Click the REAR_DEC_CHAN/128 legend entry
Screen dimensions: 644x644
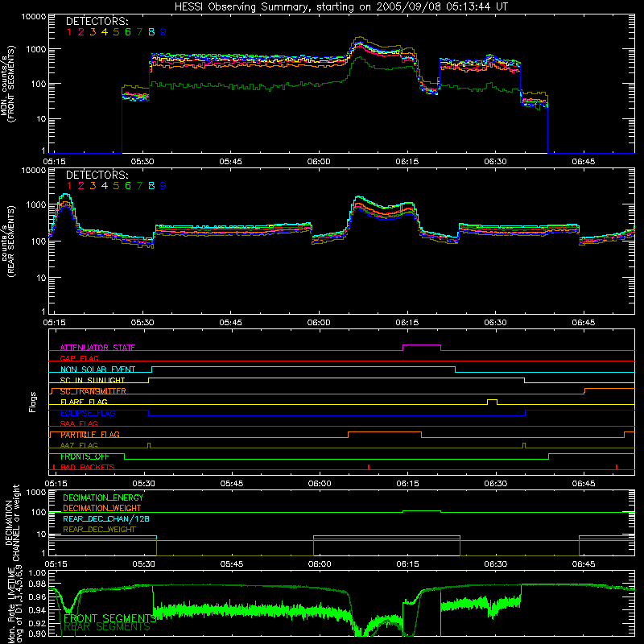(106, 518)
